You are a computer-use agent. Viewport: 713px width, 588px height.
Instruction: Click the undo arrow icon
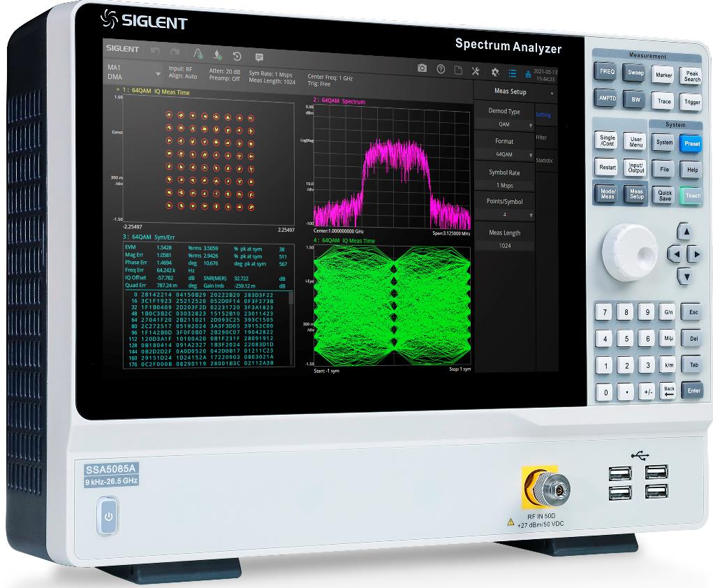click(x=156, y=52)
